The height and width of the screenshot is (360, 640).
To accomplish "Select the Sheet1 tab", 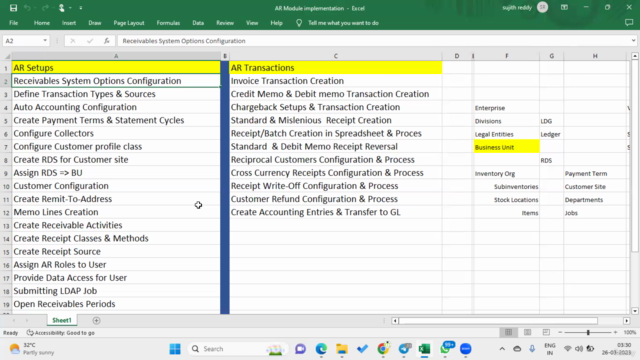I will pos(62,320).
